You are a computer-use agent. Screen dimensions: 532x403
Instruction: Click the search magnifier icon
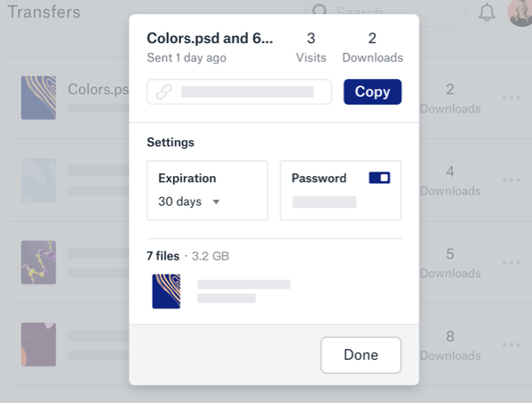[320, 12]
